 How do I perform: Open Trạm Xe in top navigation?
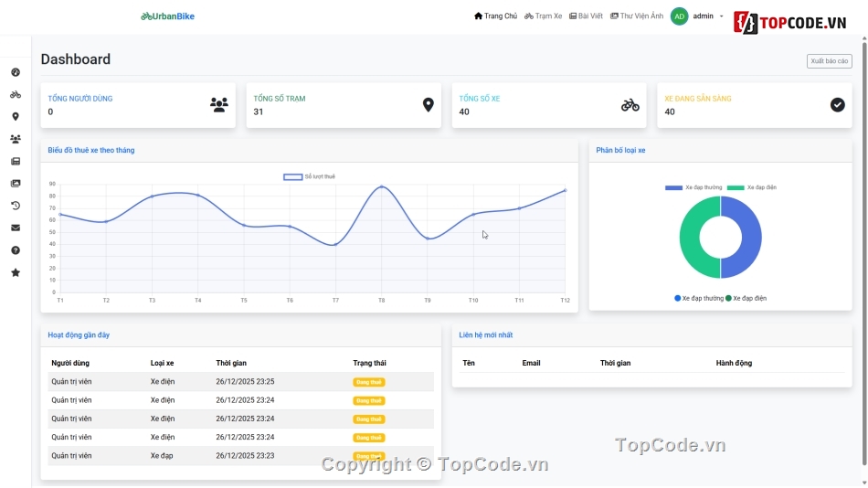coord(543,16)
